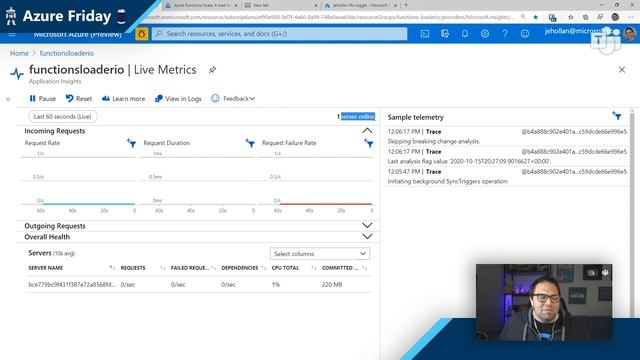
Task: Open functionsloaderio breadcrumb link
Action: [x=67, y=53]
